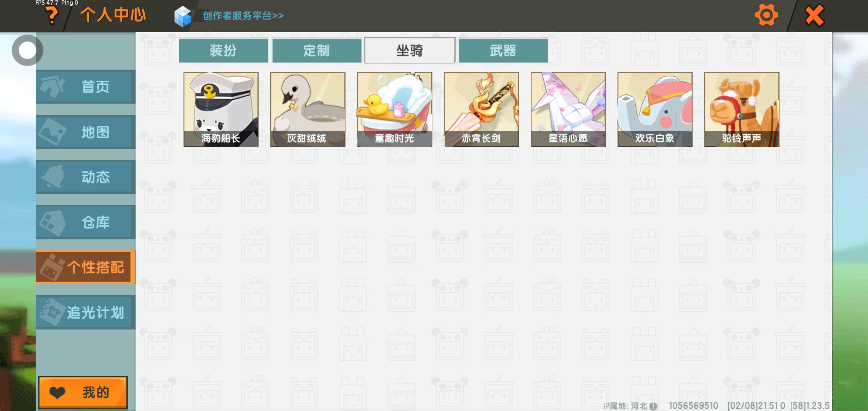Open the orange gear settings icon
The height and width of the screenshot is (411, 868).
766,15
